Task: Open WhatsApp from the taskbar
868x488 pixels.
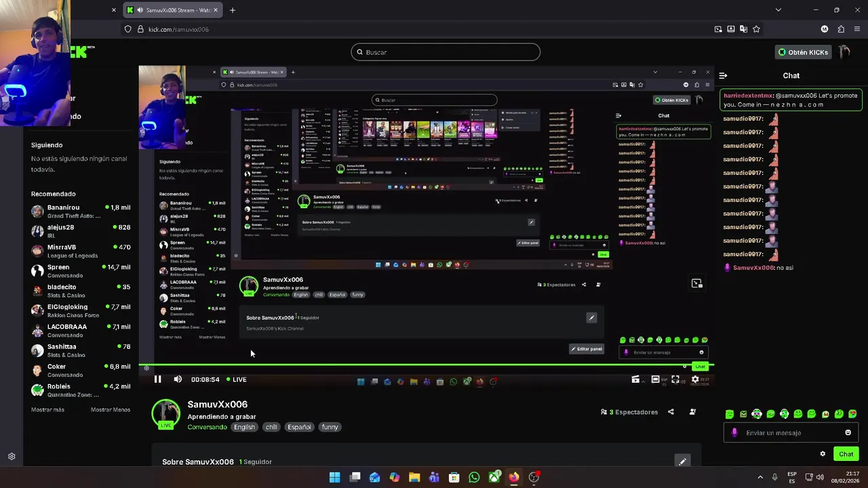Action: 474,477
